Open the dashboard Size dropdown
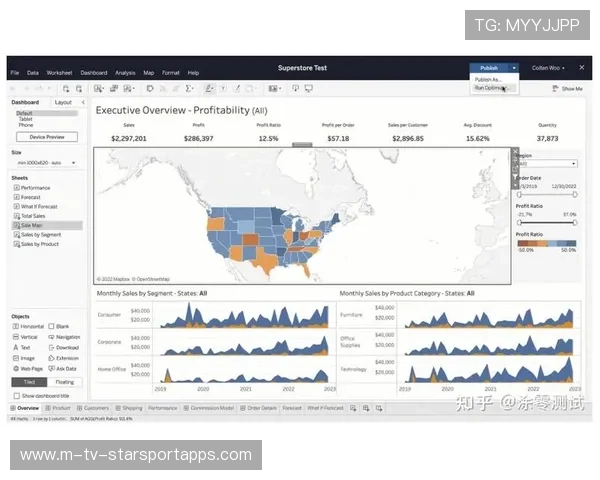The height and width of the screenshot is (480, 600). [46, 162]
